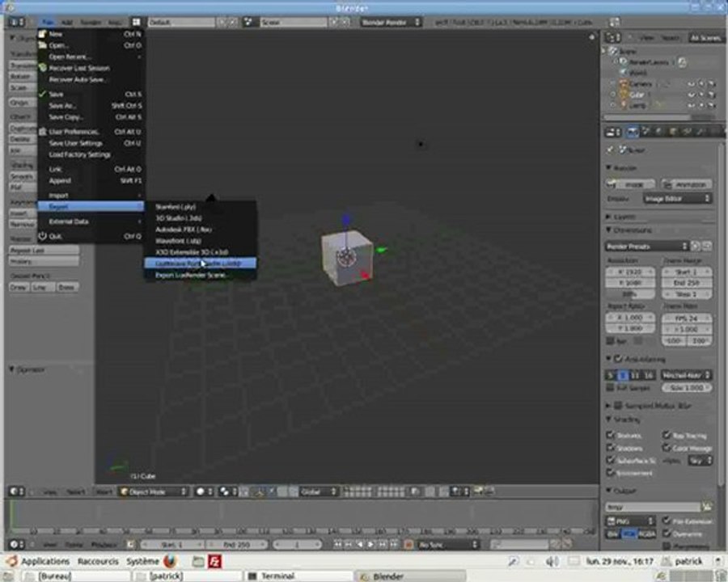The width and height of the screenshot is (728, 582).
Task: Click the volume speaker icon in tray
Action: coord(552,562)
